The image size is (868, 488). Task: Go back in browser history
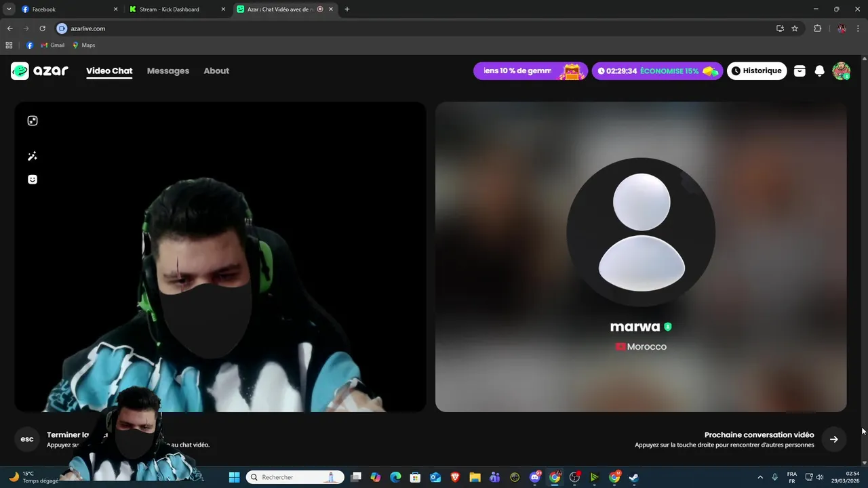[x=9, y=28]
